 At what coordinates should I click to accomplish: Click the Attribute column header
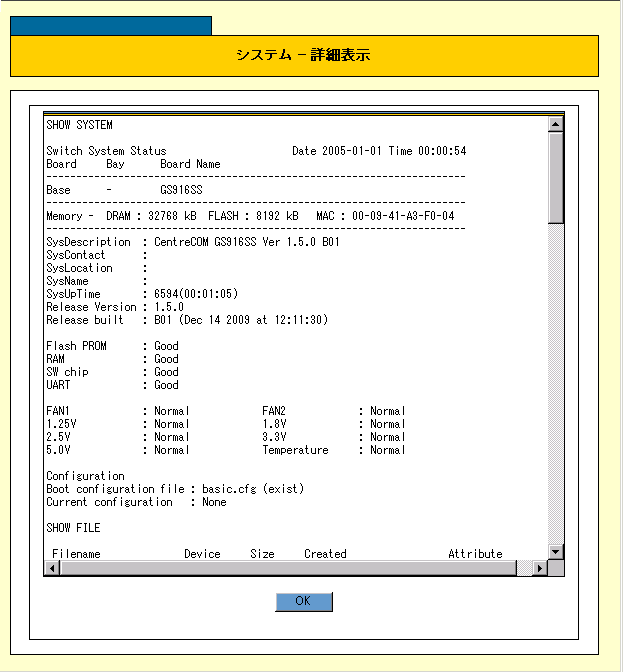click(475, 554)
